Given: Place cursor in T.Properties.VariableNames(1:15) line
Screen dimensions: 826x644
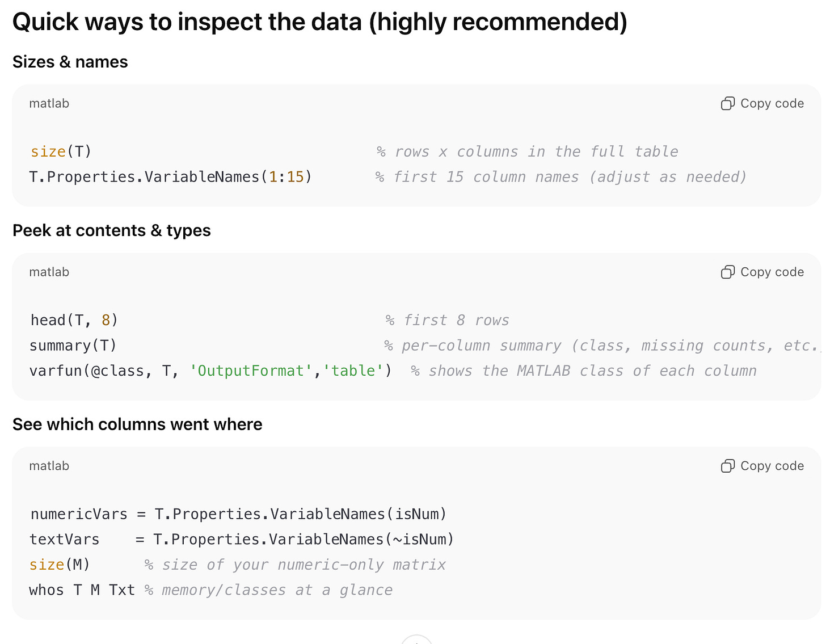Looking at the screenshot, I should pyautogui.click(x=170, y=177).
